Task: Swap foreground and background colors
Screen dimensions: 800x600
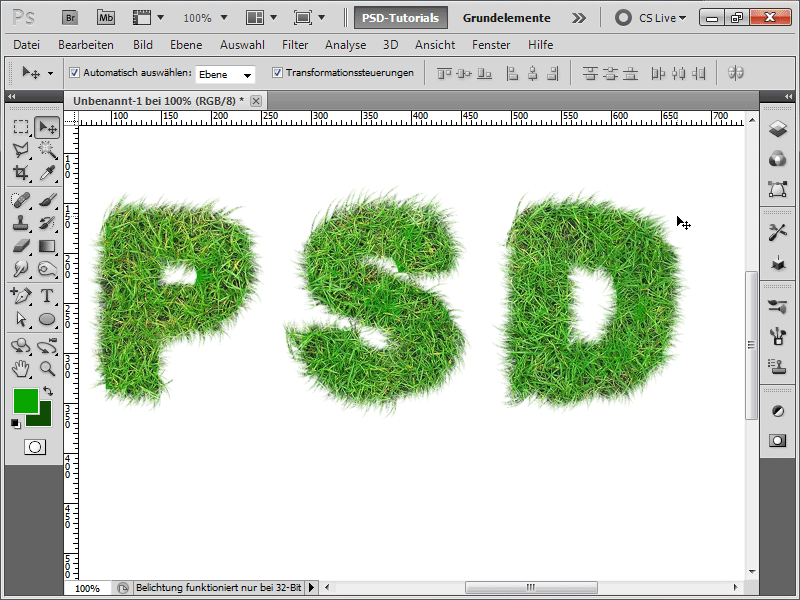Action: [x=48, y=391]
